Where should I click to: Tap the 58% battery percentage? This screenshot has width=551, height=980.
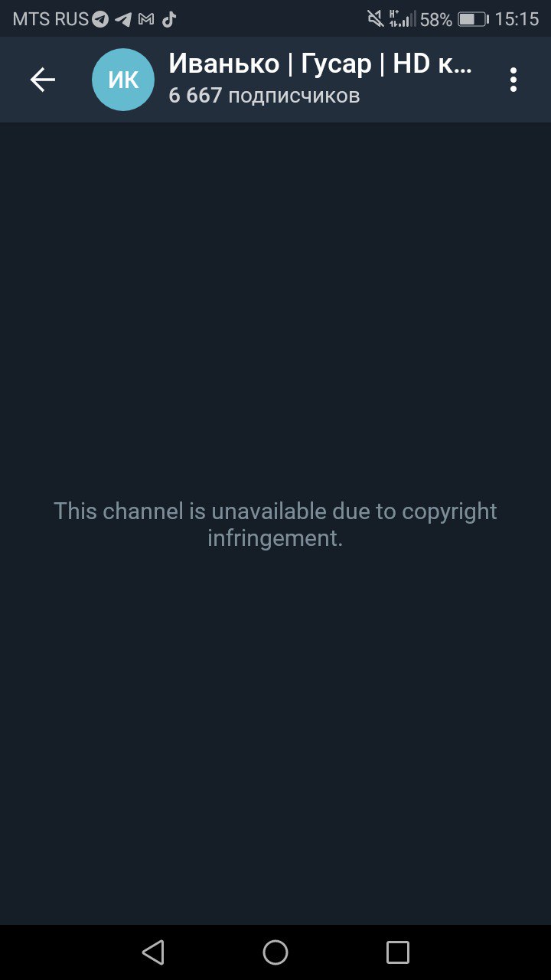436,20
